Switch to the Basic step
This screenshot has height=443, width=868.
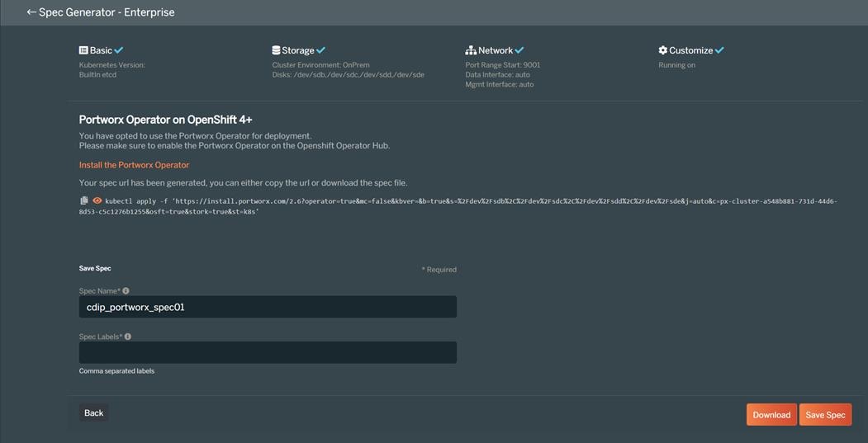[x=102, y=50]
